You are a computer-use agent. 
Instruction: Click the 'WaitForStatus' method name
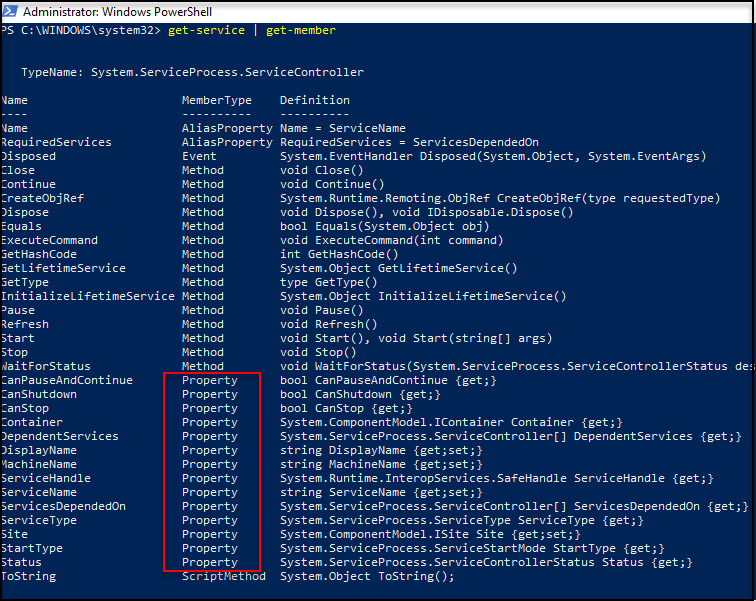point(46,366)
